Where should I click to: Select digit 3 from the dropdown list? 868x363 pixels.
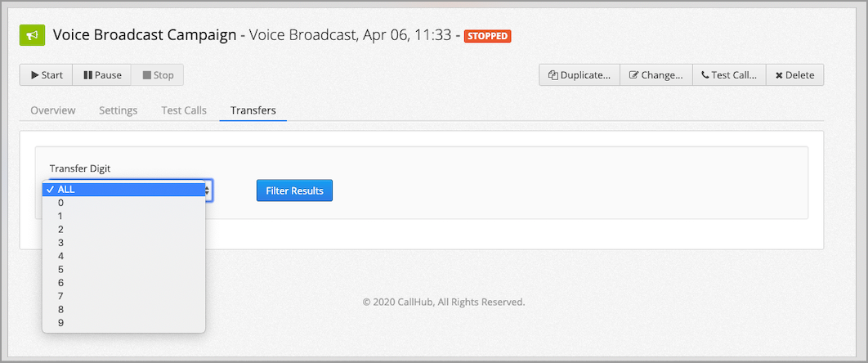(123, 243)
